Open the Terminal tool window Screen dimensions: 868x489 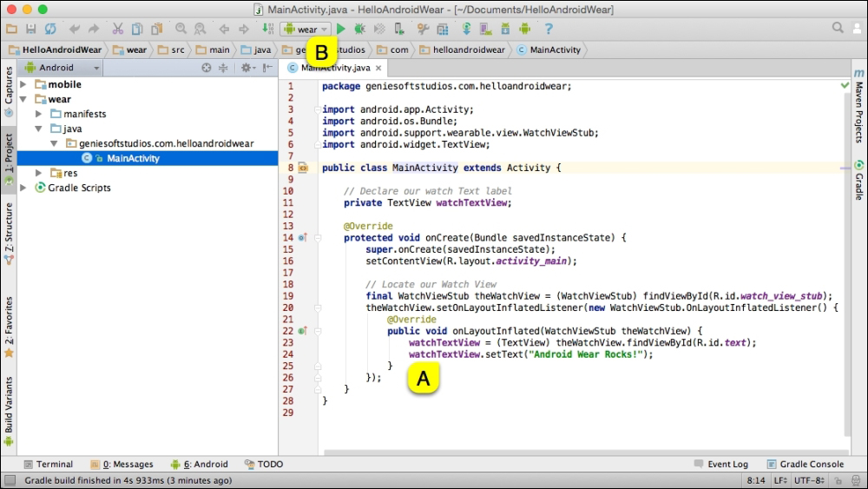pyautogui.click(x=48, y=464)
